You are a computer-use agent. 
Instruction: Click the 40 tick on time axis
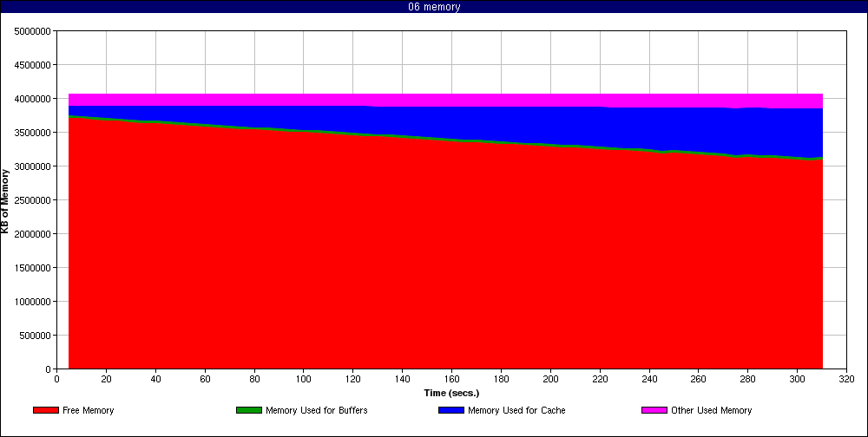pyautogui.click(x=155, y=380)
